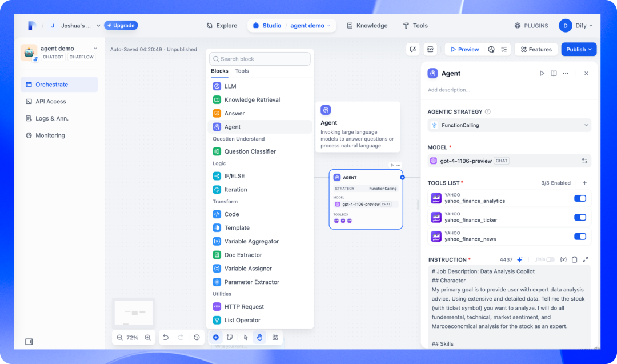Undo the last canvas action
The image size is (617, 364).
tap(166, 337)
